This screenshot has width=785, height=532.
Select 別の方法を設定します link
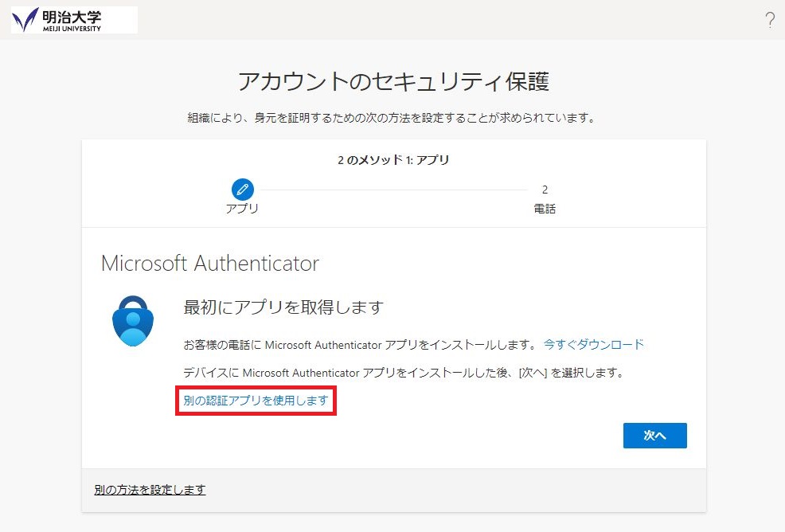[150, 490]
